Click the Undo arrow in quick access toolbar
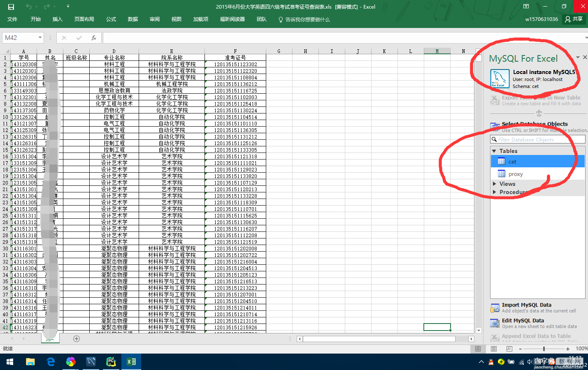Image resolution: width=588 pixels, height=370 pixels. (x=28, y=7)
